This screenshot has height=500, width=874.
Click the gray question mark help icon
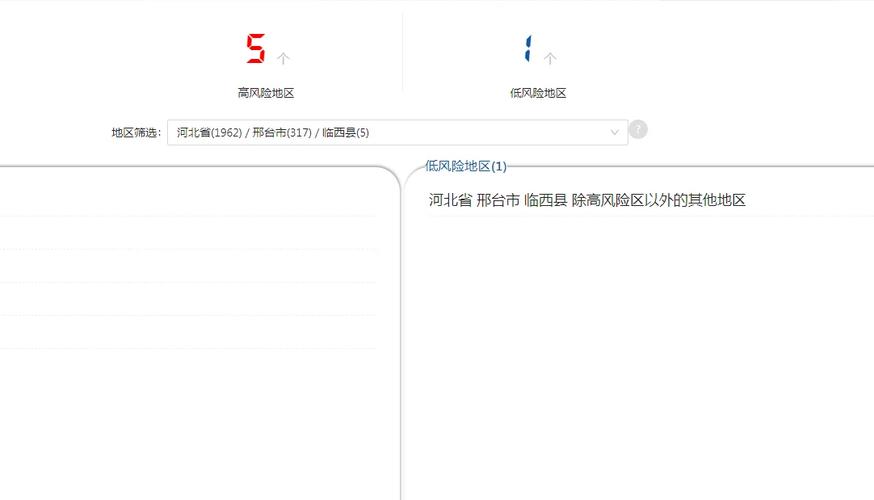point(638,130)
